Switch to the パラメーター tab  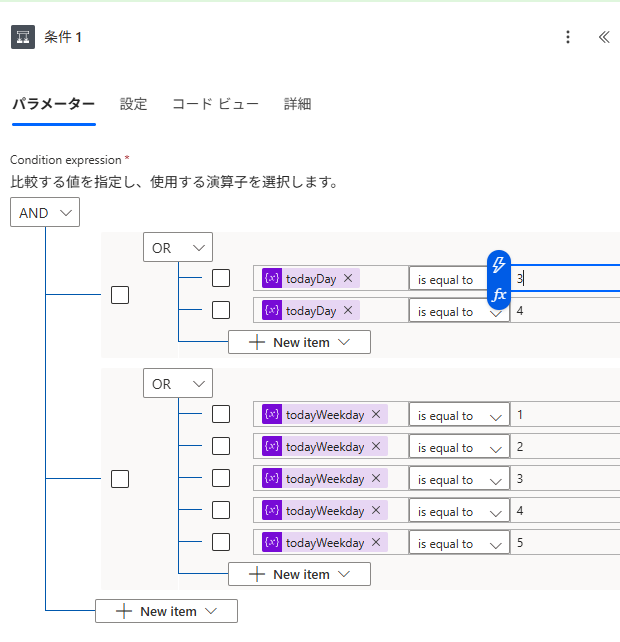coord(54,104)
